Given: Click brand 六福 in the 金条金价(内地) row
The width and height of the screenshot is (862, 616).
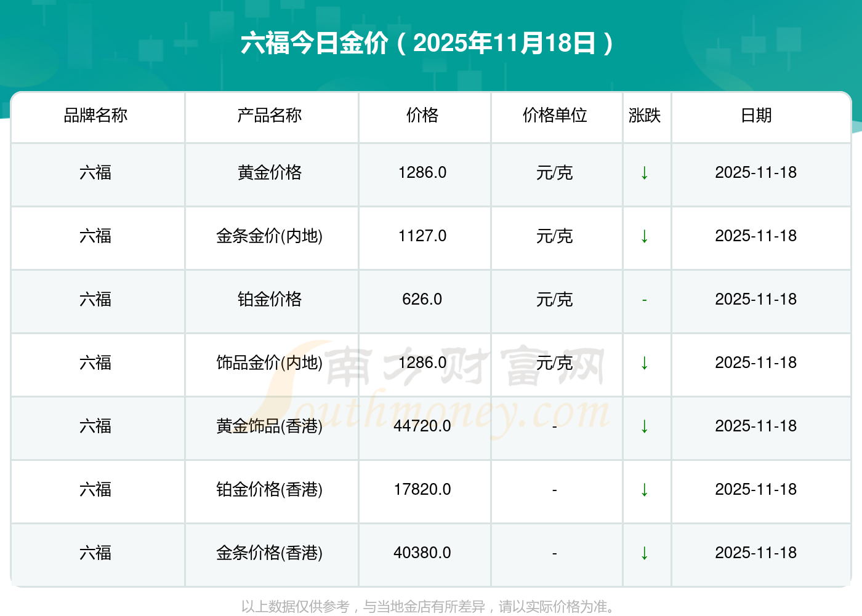Looking at the screenshot, I should click(95, 236).
